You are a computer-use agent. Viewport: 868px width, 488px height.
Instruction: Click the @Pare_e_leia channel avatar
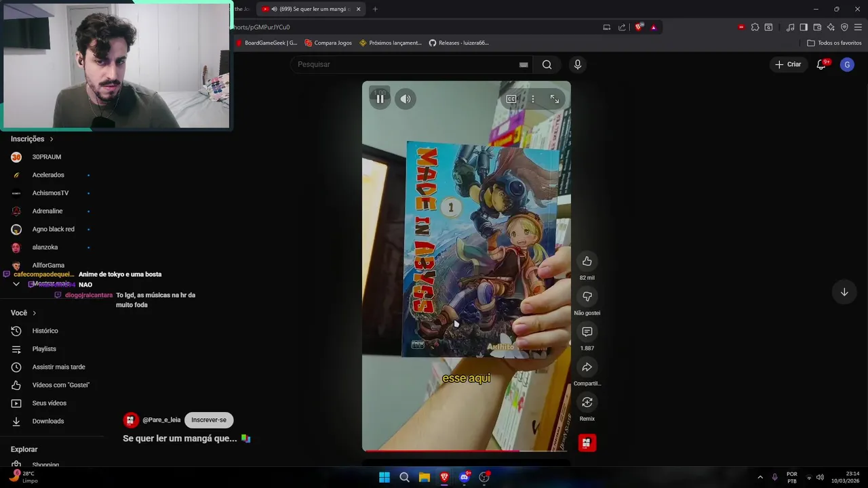131,420
